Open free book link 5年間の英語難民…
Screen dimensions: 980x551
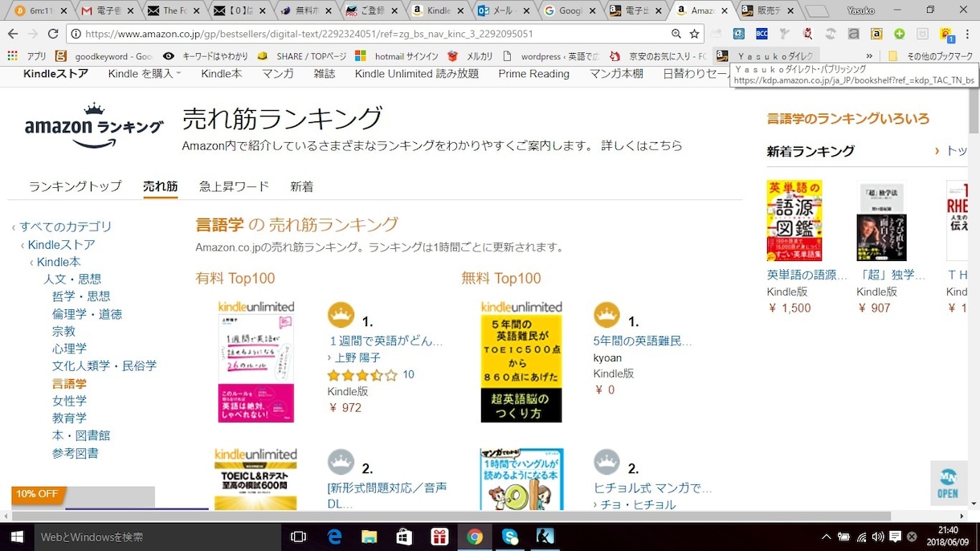pos(643,341)
